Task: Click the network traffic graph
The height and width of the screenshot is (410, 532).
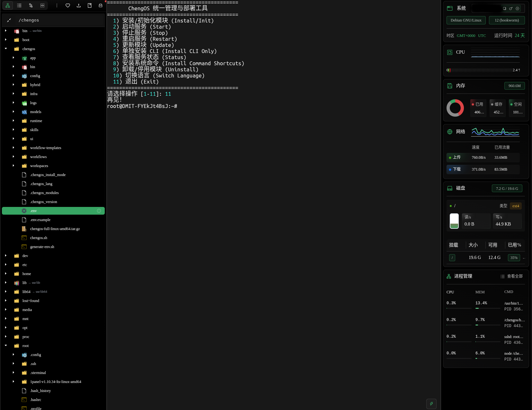Action: [495, 132]
